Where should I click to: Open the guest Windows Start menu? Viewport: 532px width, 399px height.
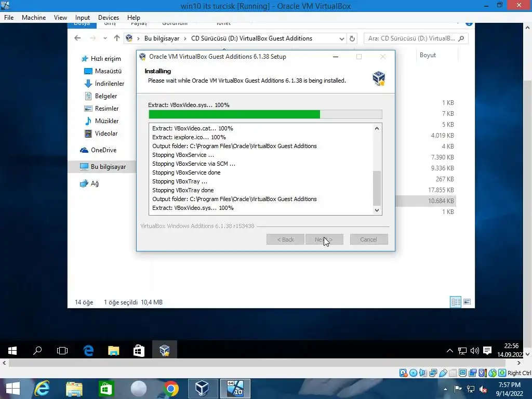(x=12, y=351)
